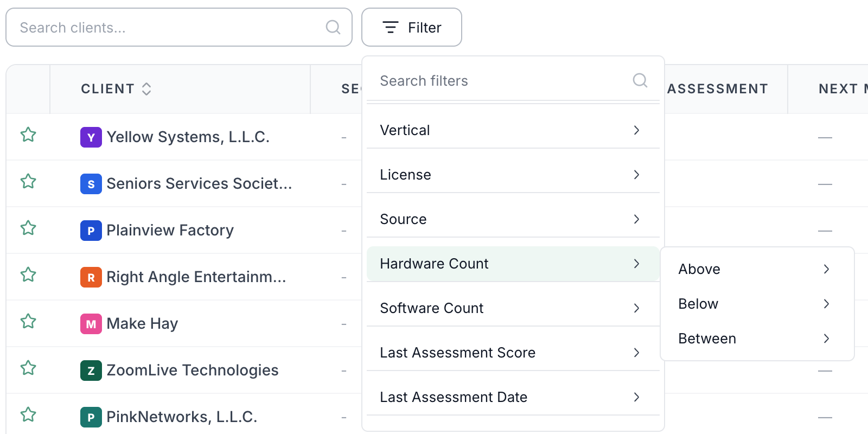Open the Make Hay client name
868x434 pixels.
click(142, 324)
